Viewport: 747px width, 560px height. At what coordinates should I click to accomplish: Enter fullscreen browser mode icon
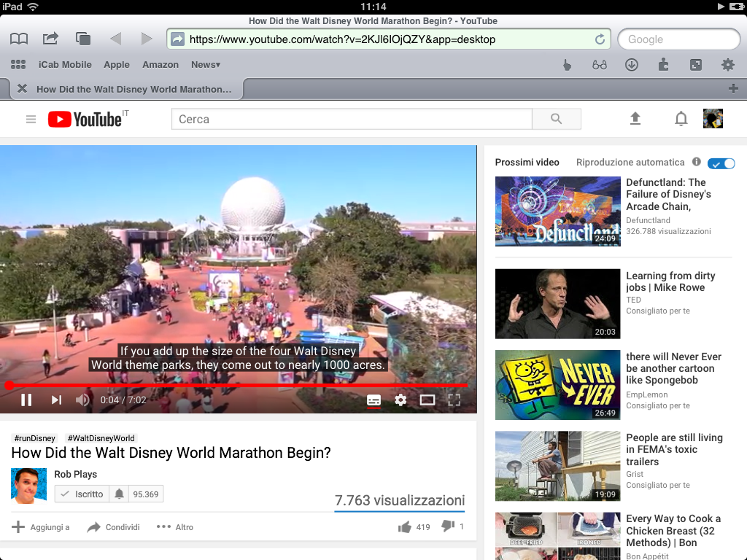[695, 64]
